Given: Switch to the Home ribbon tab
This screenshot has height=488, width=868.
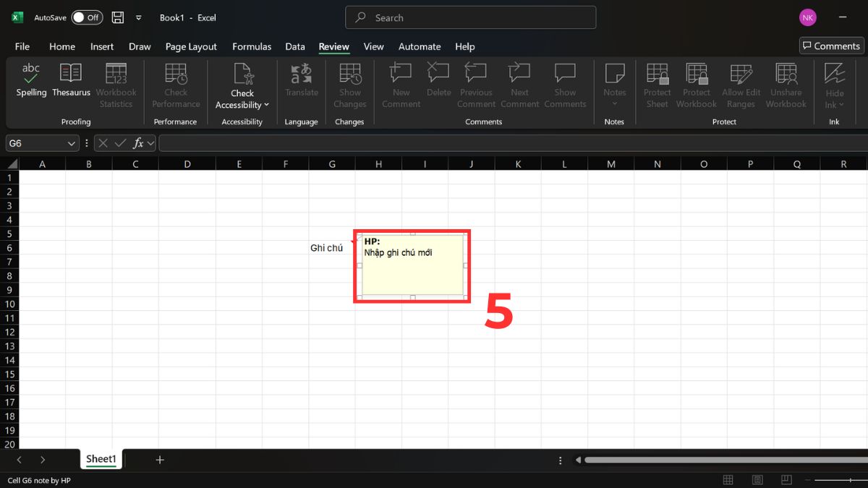Looking at the screenshot, I should pos(62,46).
